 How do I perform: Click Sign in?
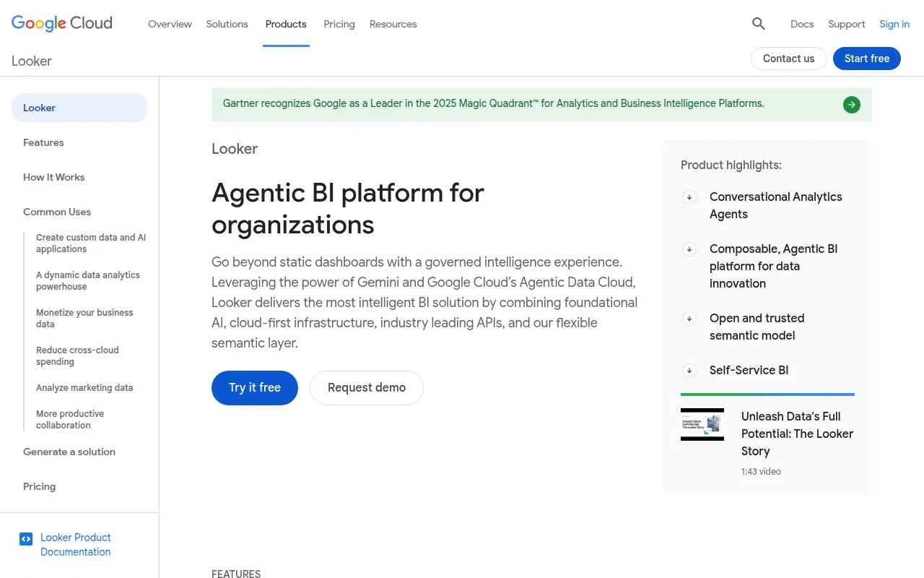pos(894,24)
